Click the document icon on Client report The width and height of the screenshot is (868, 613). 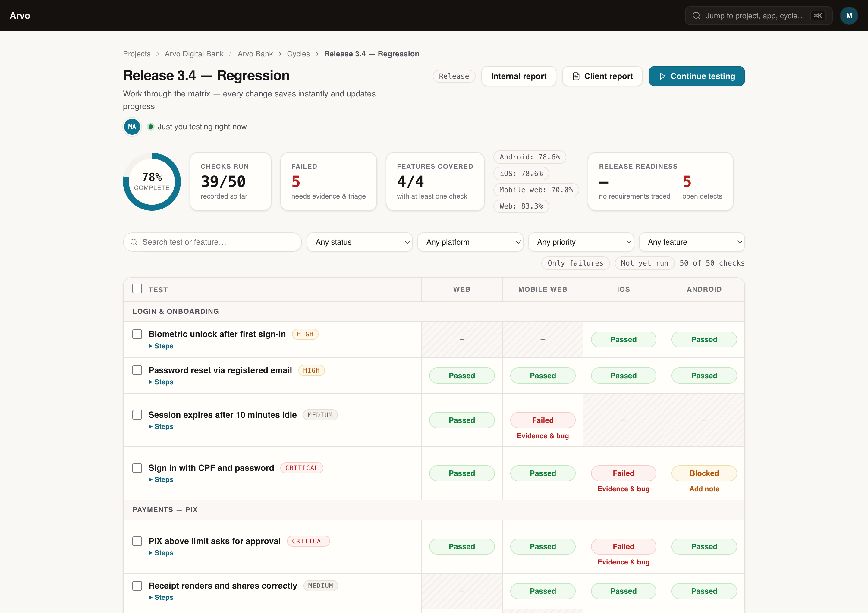coord(576,76)
